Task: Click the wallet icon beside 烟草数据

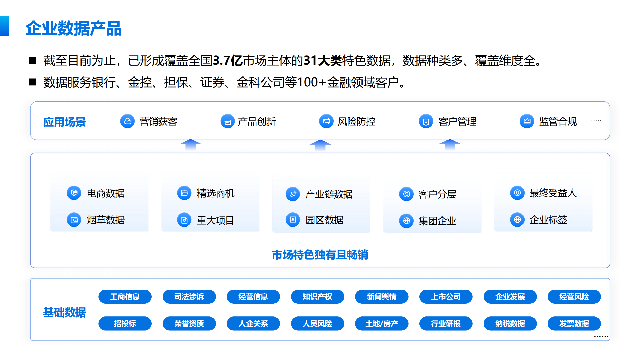Action: (74, 220)
